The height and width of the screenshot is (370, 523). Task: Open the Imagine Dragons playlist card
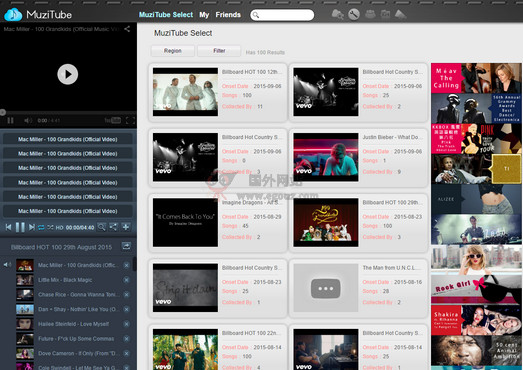(218, 223)
